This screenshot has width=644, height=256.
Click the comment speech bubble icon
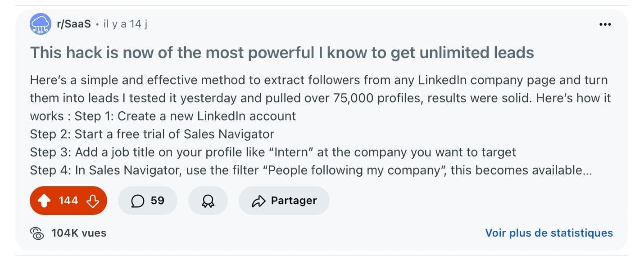coord(137,201)
